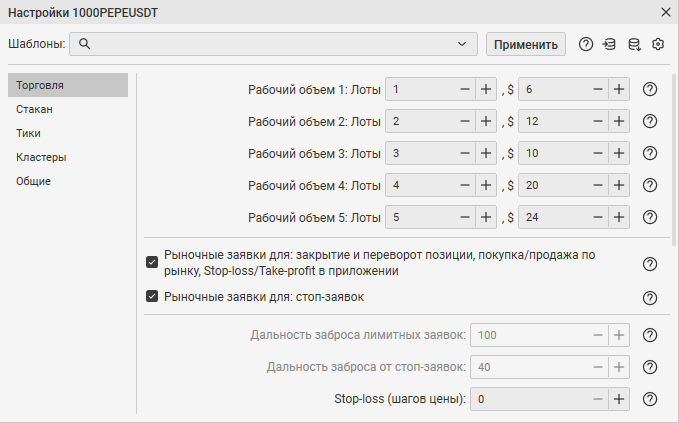Click help icon for Stop-loss (шагов цены)
This screenshot has height=423, width=679.
[650, 399]
